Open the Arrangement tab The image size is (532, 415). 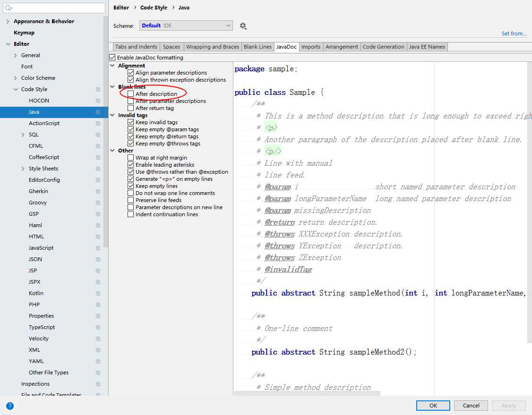(342, 47)
